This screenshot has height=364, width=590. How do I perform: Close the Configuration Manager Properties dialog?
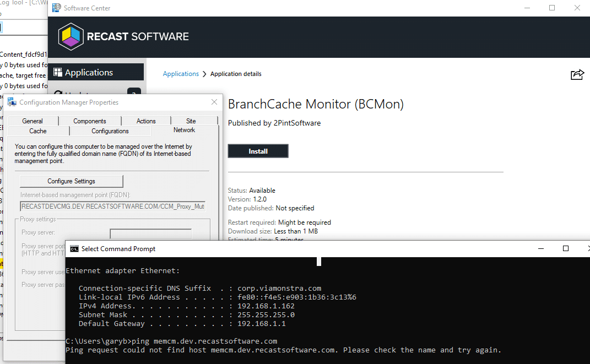click(x=214, y=102)
